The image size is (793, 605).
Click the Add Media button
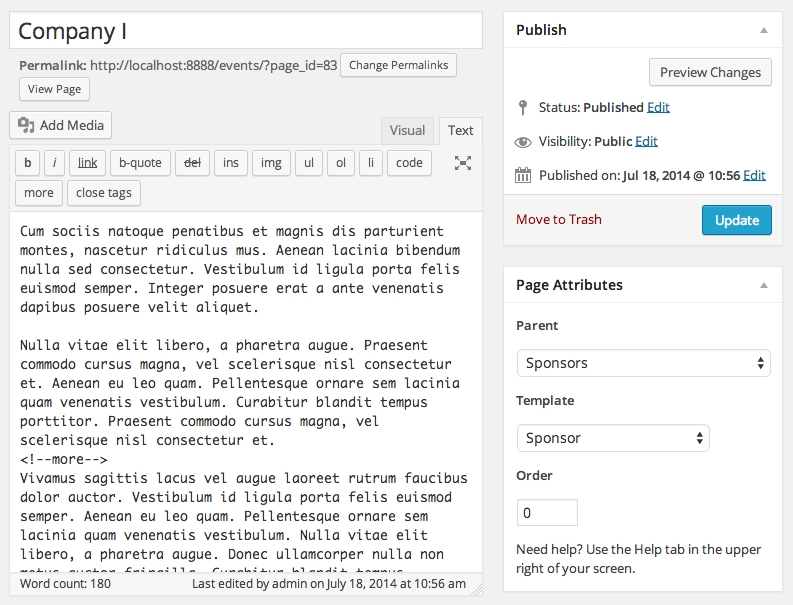click(60, 125)
